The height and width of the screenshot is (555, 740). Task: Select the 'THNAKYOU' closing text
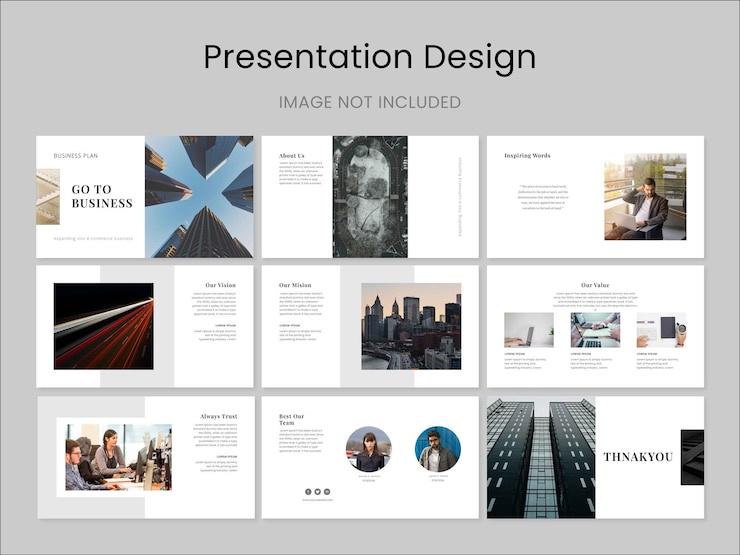638,457
